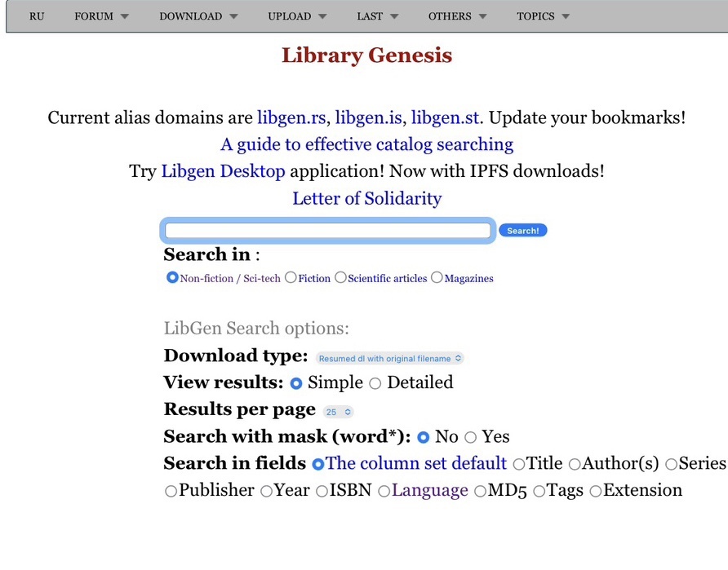Image resolution: width=728 pixels, height=570 pixels.
Task: Expand the FORUM dropdown arrow
Action: (x=124, y=16)
